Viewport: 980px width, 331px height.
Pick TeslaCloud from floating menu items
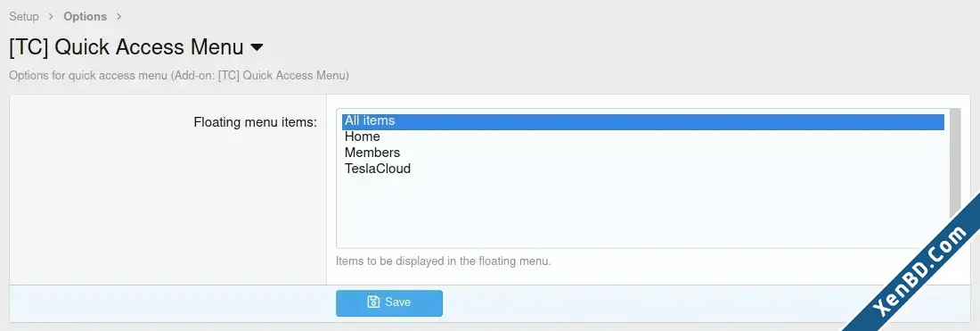point(642,169)
